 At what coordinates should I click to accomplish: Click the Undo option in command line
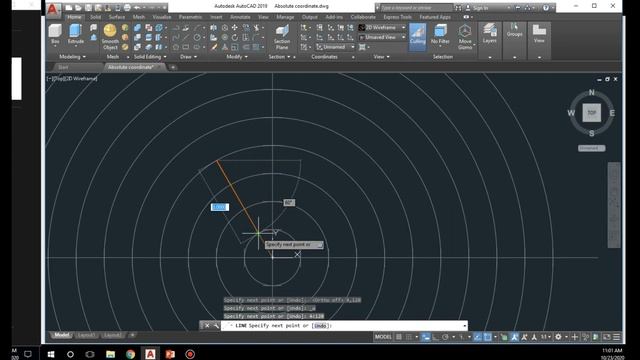tap(320, 325)
